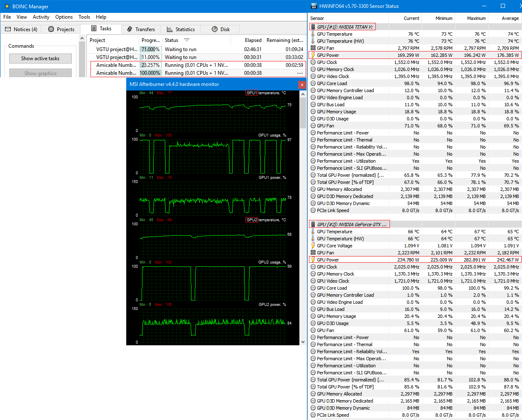This screenshot has height=420, width=522.
Task: Click the Show graphics button
Action: (40, 73)
